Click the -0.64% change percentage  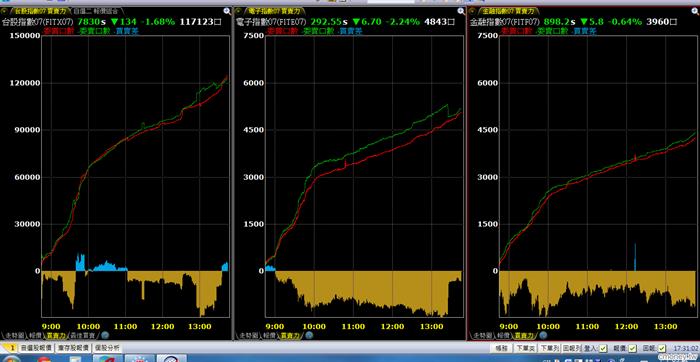click(x=624, y=21)
